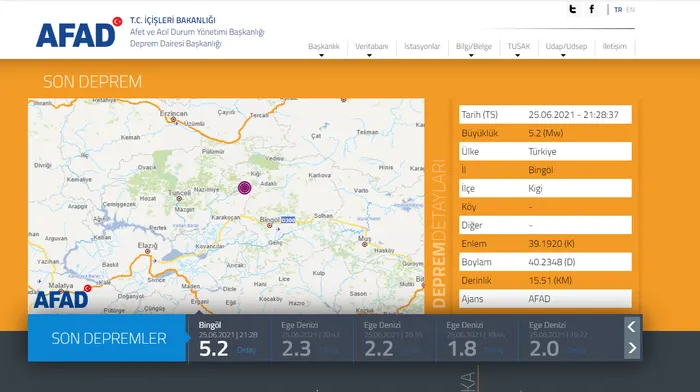
Task: Open the Başkanlık menu
Action: coord(324,46)
